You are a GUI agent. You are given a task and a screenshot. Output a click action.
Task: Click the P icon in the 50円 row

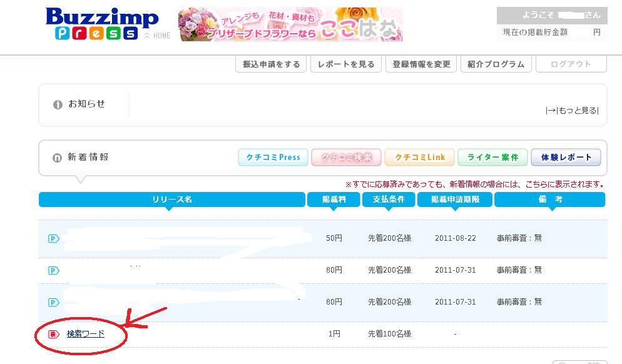tap(53, 238)
